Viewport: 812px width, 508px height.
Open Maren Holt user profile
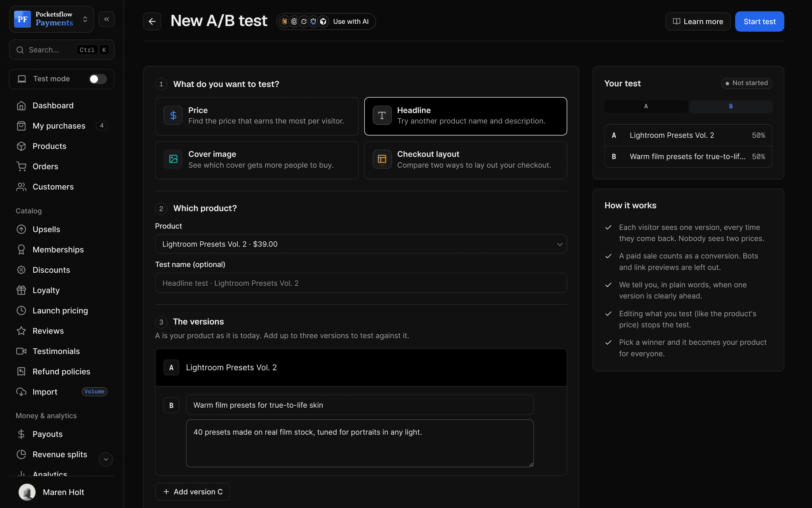(x=61, y=492)
